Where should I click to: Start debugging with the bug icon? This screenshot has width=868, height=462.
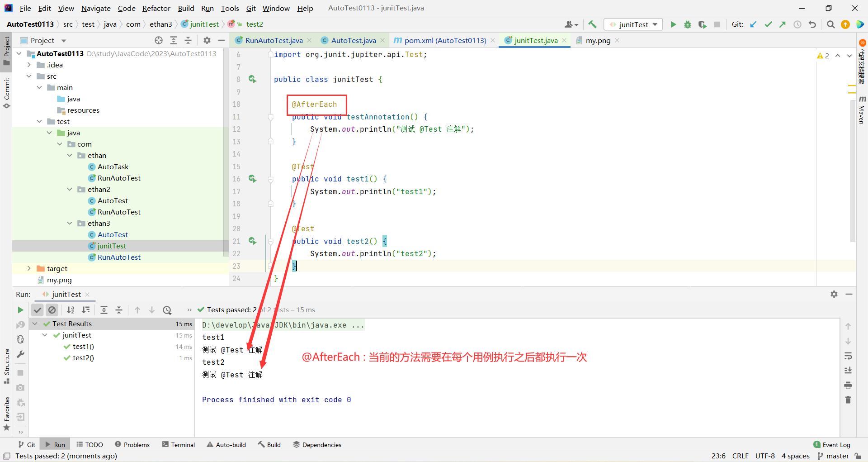point(688,24)
